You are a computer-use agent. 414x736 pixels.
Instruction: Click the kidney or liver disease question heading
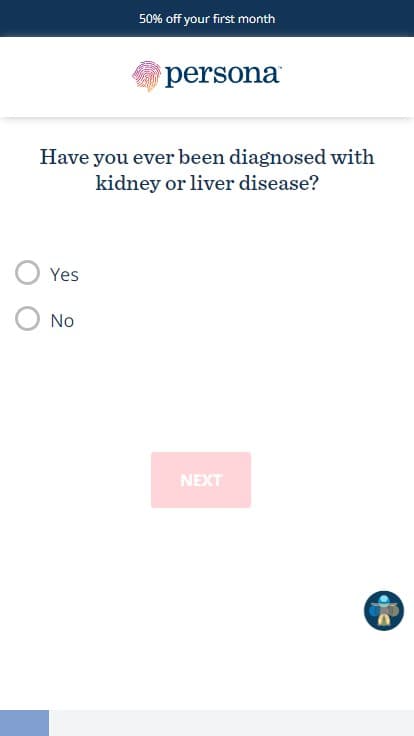207,169
